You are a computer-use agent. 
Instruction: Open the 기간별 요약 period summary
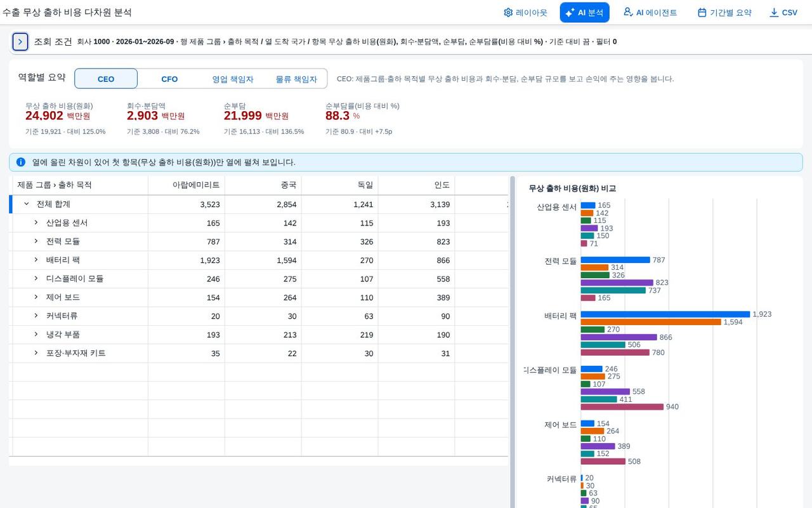[724, 13]
